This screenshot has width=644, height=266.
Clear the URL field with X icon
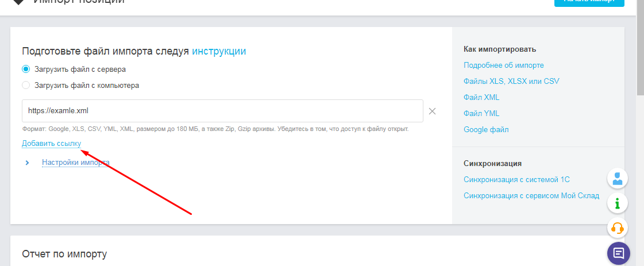[x=433, y=111]
